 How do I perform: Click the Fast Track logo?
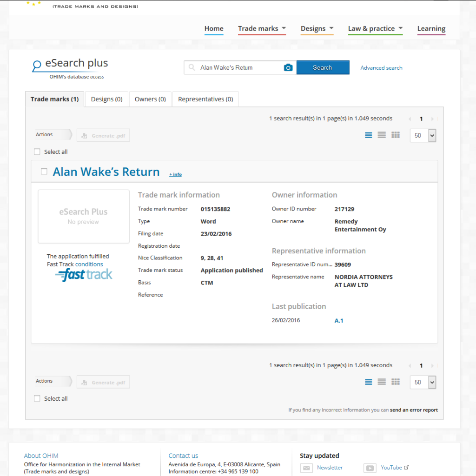pyautogui.click(x=84, y=275)
